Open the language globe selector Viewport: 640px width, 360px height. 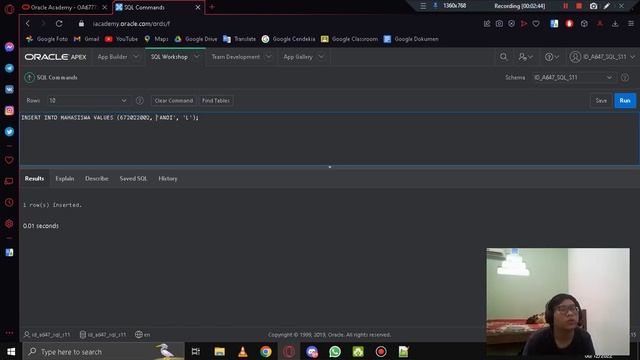pyautogui.click(x=142, y=335)
